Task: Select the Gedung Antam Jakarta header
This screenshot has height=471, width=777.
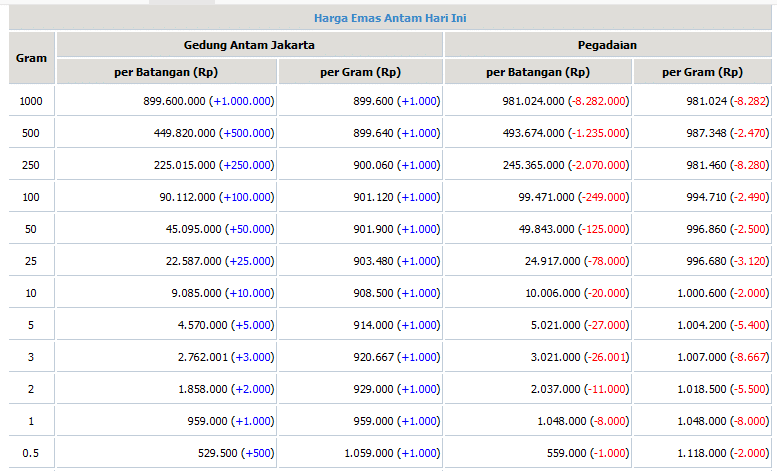Action: (249, 45)
